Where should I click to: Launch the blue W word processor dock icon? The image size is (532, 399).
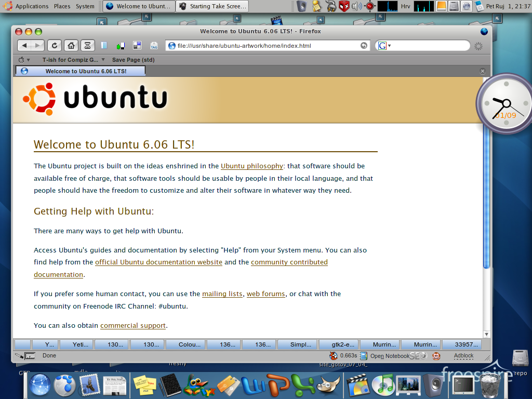point(253,386)
